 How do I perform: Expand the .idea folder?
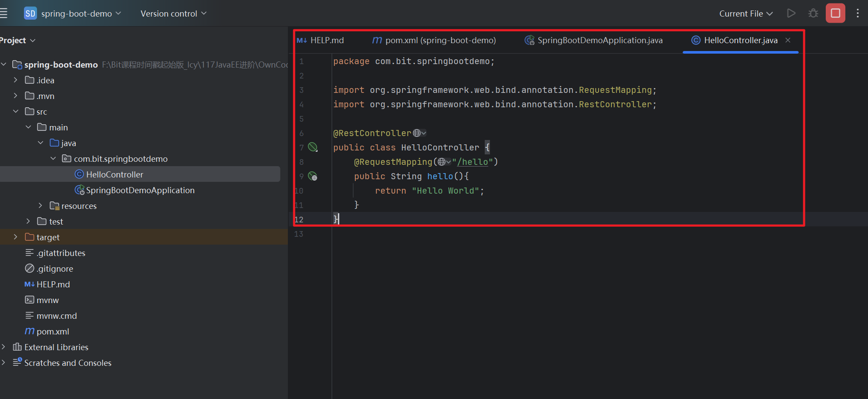[16, 80]
